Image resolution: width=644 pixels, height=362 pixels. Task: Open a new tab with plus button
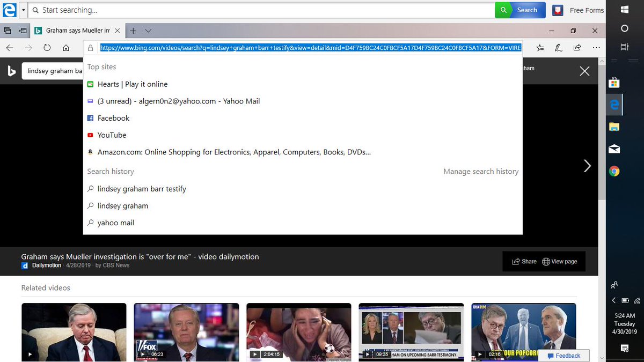[133, 31]
